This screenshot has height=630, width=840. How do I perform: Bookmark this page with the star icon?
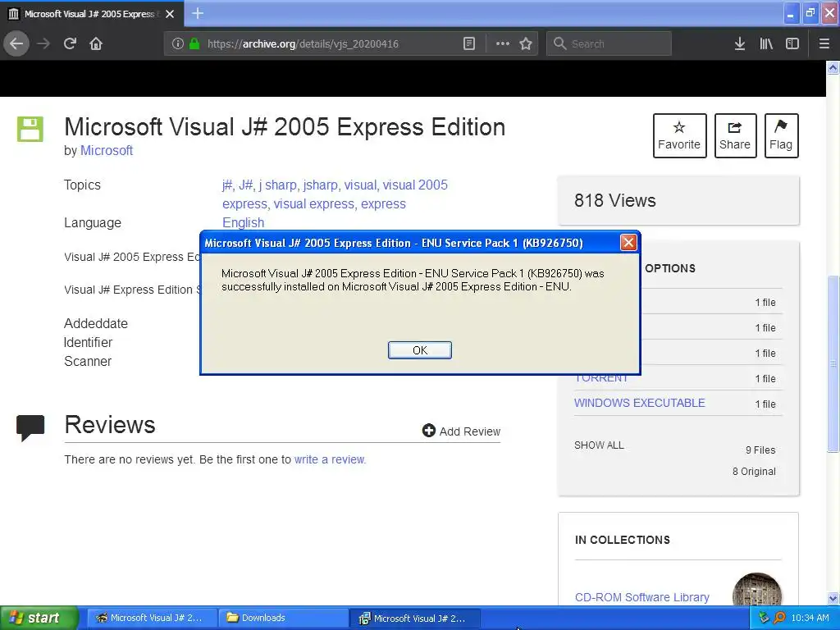[x=526, y=43]
